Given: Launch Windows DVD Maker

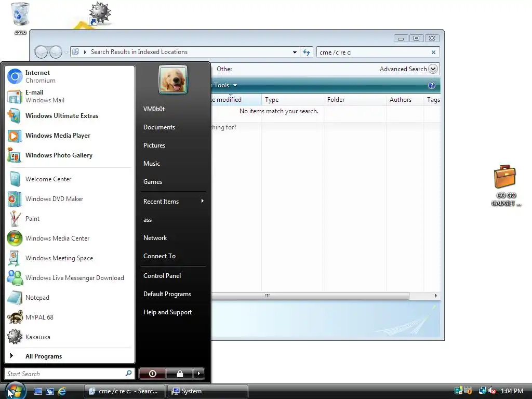Looking at the screenshot, I should pyautogui.click(x=70, y=199).
